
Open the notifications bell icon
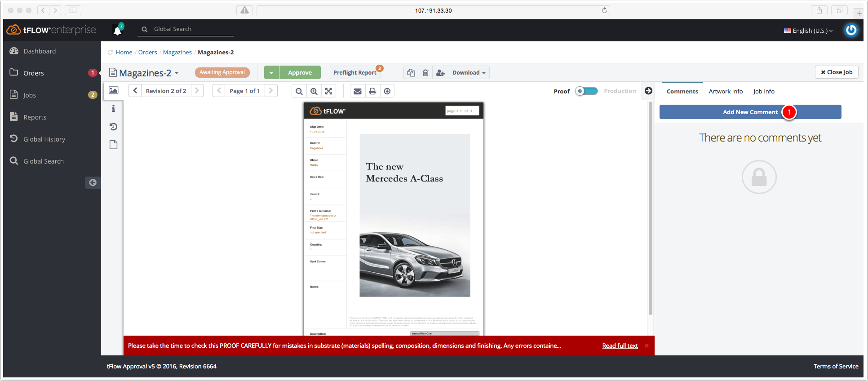(118, 30)
